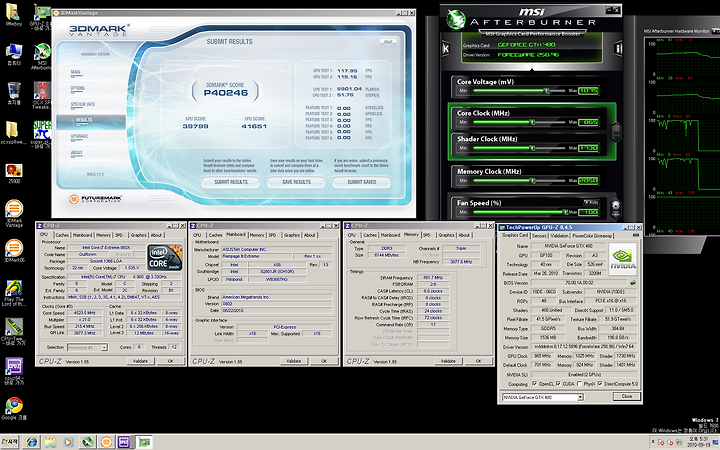Open Windows Explorer folder on taskbar

[x=50, y=442]
